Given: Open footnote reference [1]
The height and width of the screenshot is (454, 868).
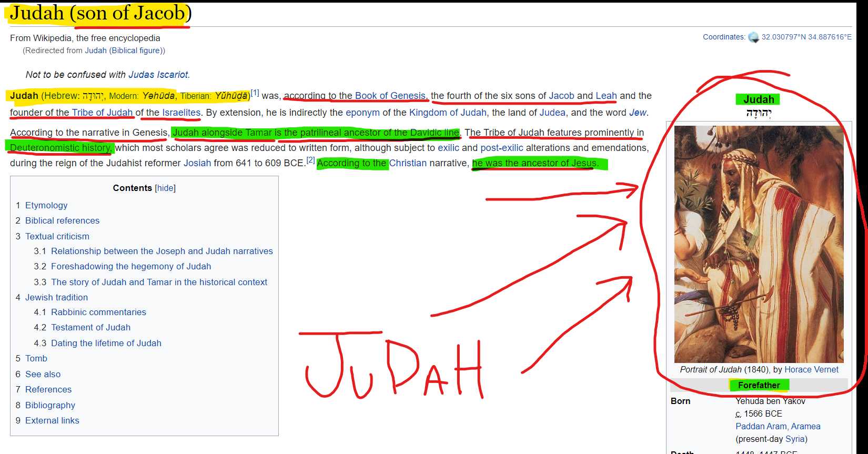Looking at the screenshot, I should click(x=255, y=93).
